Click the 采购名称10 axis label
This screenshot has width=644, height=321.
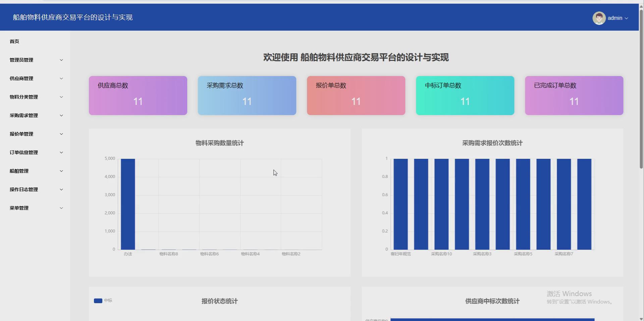441,254
